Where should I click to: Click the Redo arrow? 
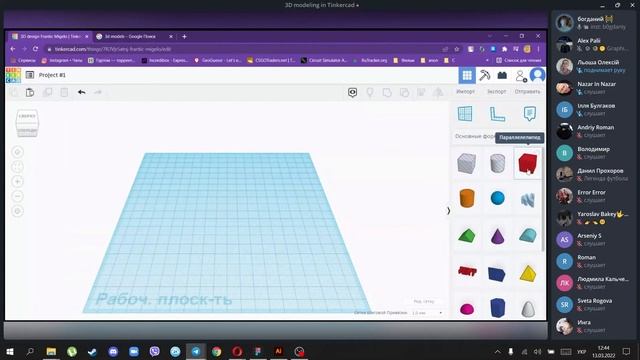tap(98, 92)
